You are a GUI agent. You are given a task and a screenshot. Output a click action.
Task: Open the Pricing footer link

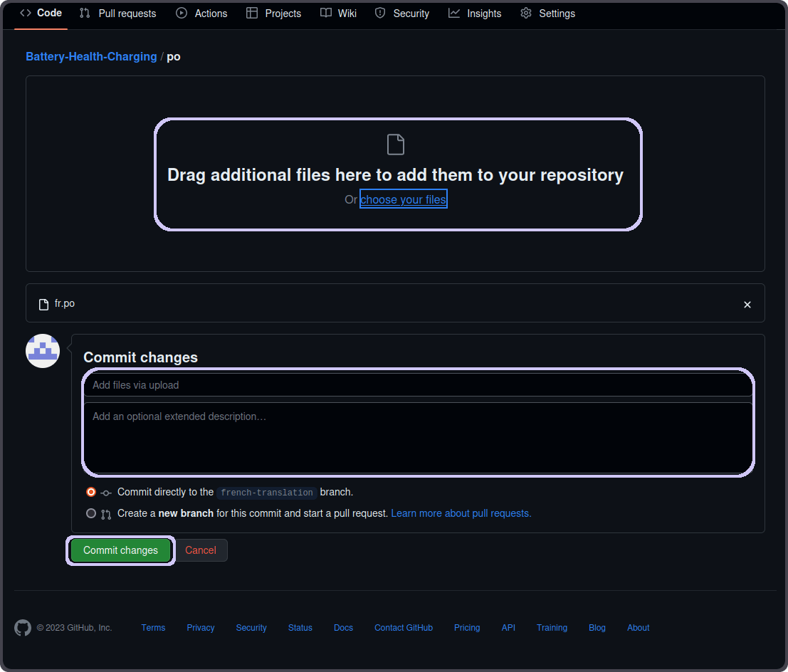pyautogui.click(x=467, y=628)
